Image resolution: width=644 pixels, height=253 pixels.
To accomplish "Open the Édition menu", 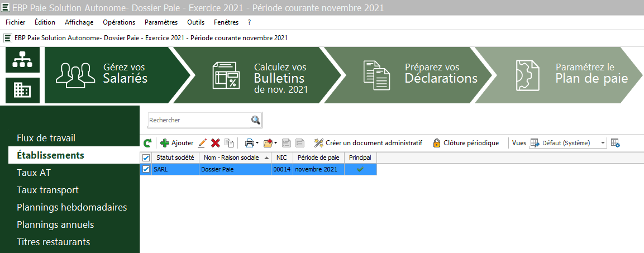I will click(45, 22).
